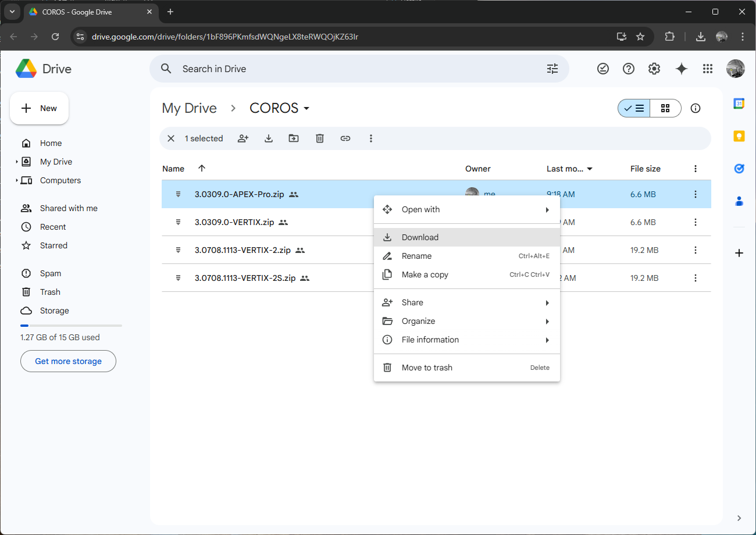Reload the page
The image size is (756, 535).
[55, 37]
